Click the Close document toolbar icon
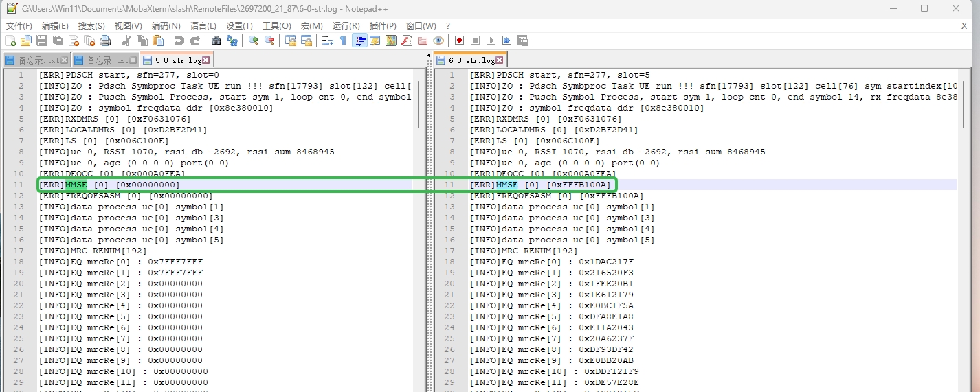This screenshot has width=980, height=392. [74, 41]
